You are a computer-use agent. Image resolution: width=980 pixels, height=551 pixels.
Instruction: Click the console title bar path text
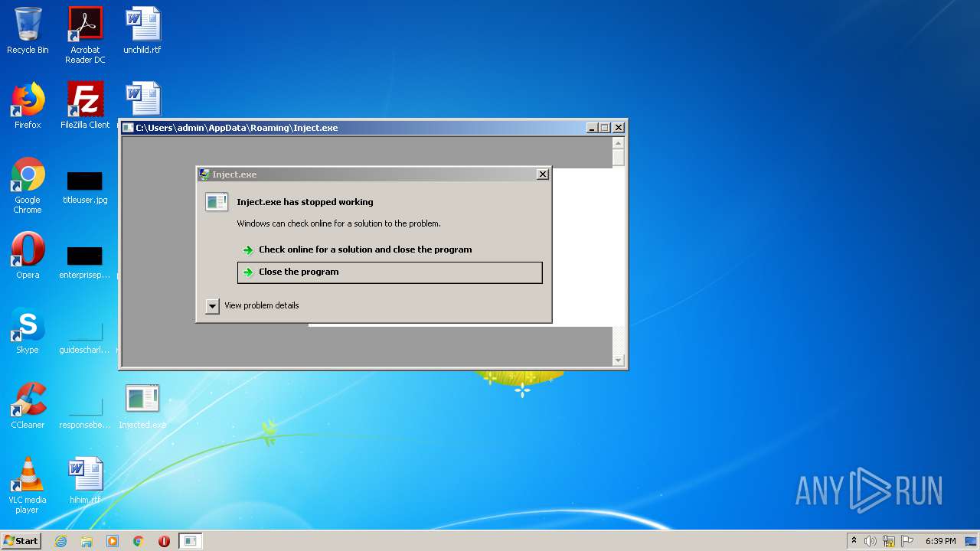click(237, 128)
